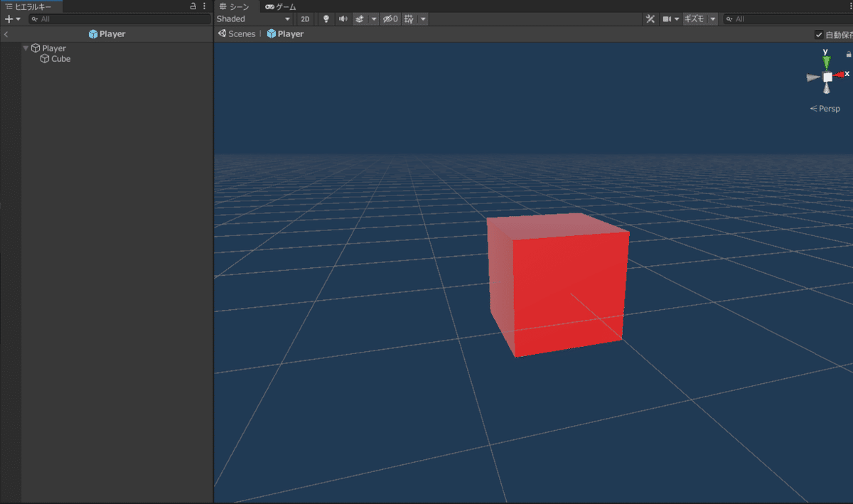This screenshot has height=504, width=853.
Task: Click the Player prefab header in the hierarchy
Action: [107, 34]
